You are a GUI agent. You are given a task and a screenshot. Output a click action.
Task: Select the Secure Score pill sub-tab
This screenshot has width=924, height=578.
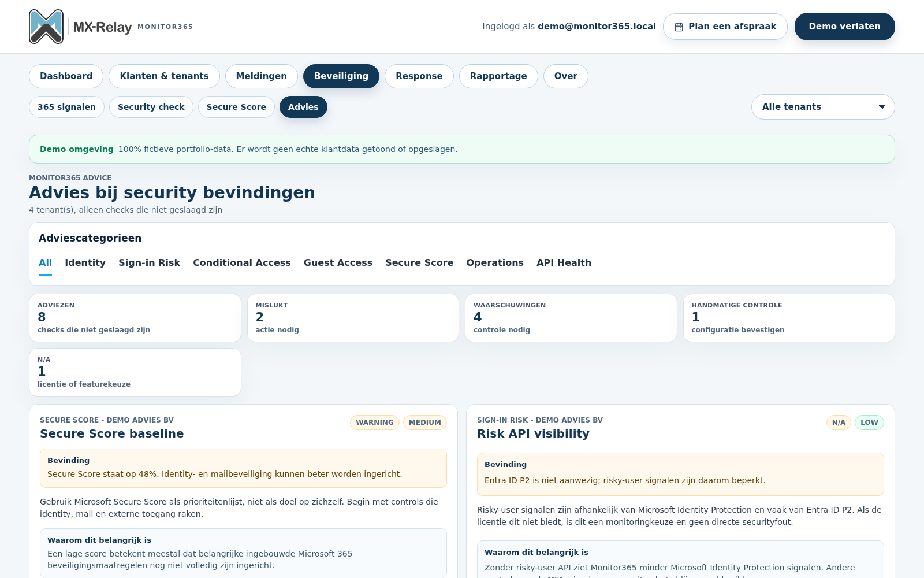click(236, 107)
